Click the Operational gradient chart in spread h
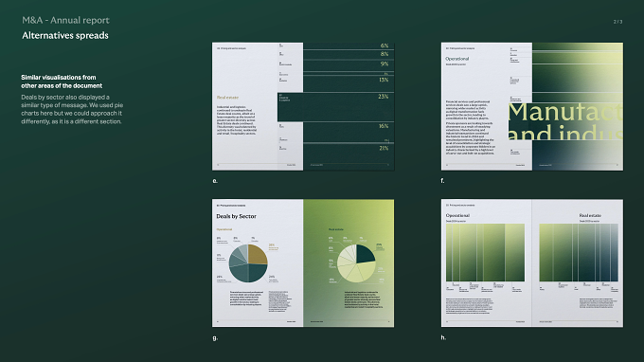The height and width of the screenshot is (362, 644). (x=485, y=253)
